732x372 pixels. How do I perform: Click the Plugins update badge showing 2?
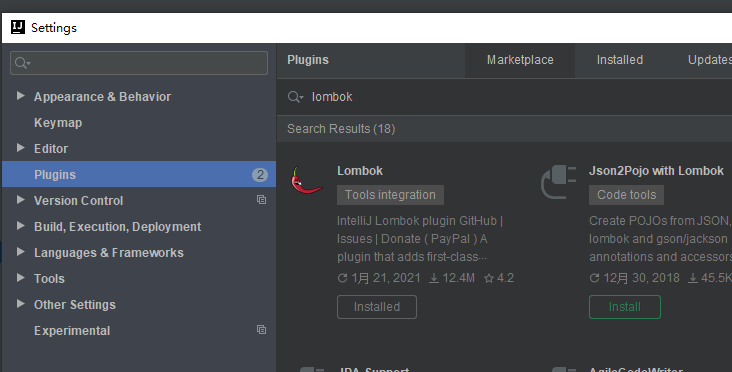pos(260,175)
